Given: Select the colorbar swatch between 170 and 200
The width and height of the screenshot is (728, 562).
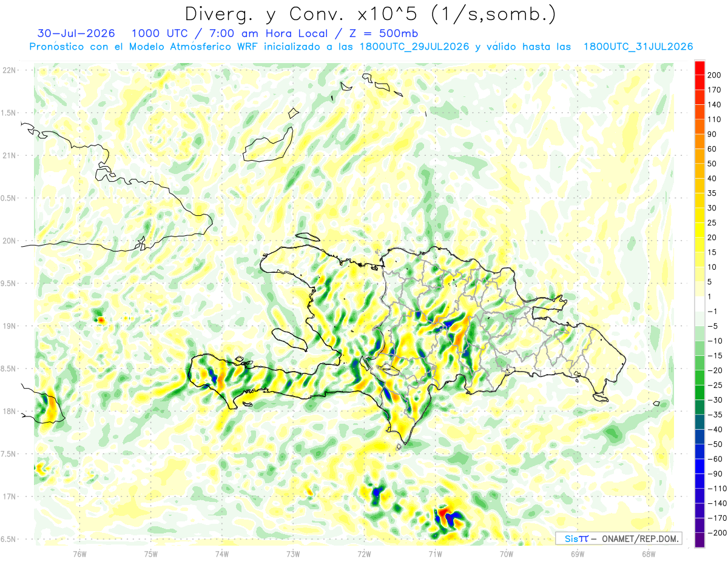Looking at the screenshot, I should 699,82.
